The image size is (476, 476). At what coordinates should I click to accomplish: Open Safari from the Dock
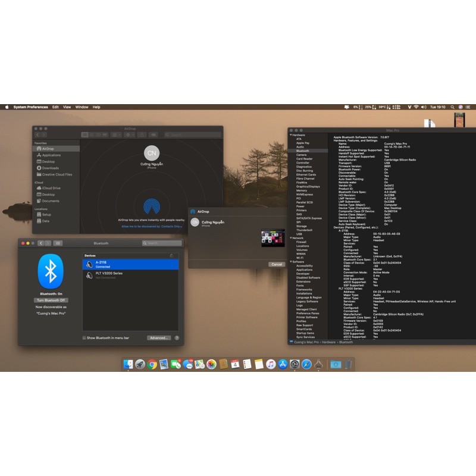[306, 364]
